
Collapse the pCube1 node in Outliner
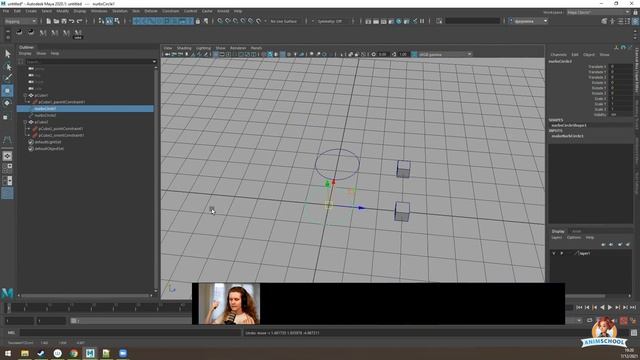coord(25,96)
